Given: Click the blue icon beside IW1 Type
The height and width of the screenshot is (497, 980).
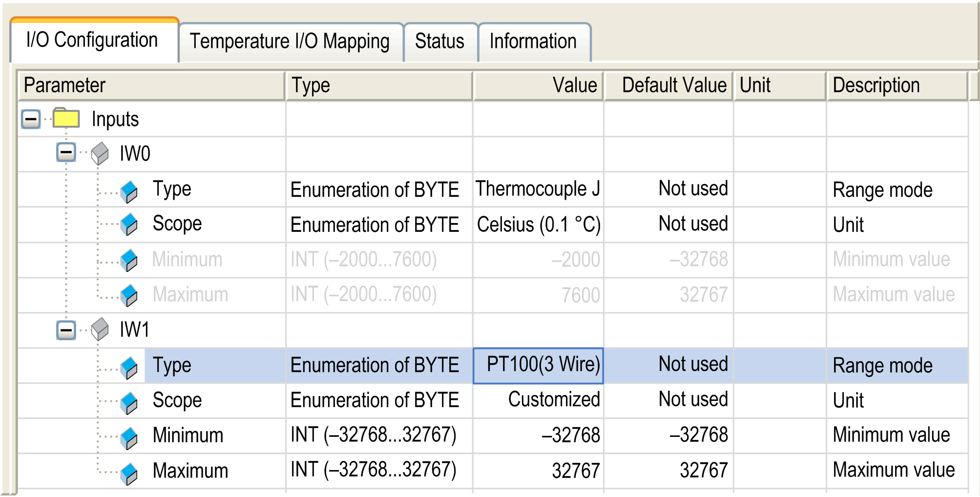Looking at the screenshot, I should click(129, 368).
